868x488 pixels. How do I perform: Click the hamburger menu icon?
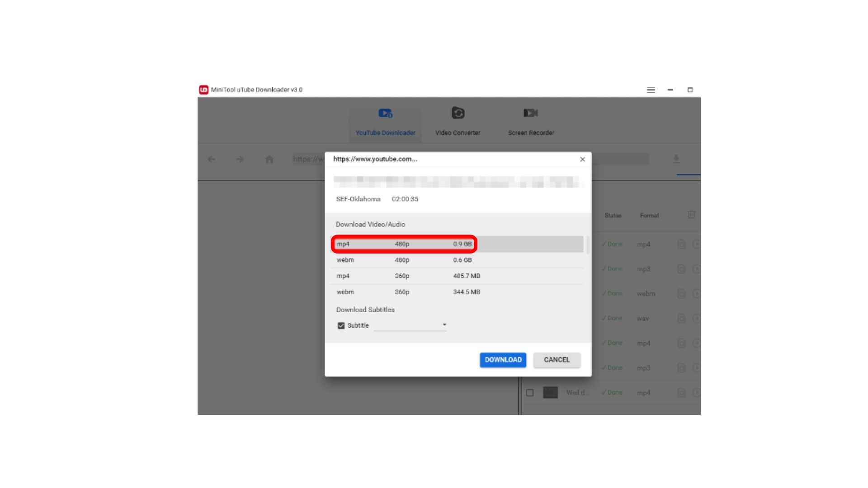[651, 89]
